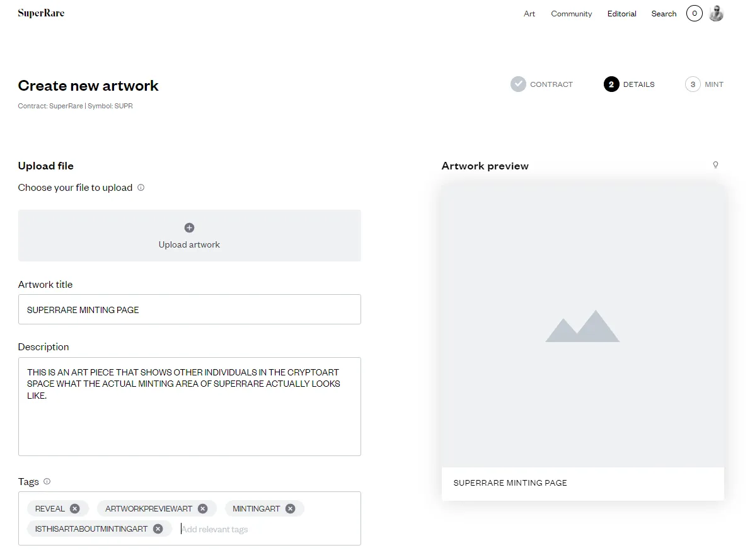Click Search in the top navigation
Viewport: 750px width, 560px height.
point(664,14)
